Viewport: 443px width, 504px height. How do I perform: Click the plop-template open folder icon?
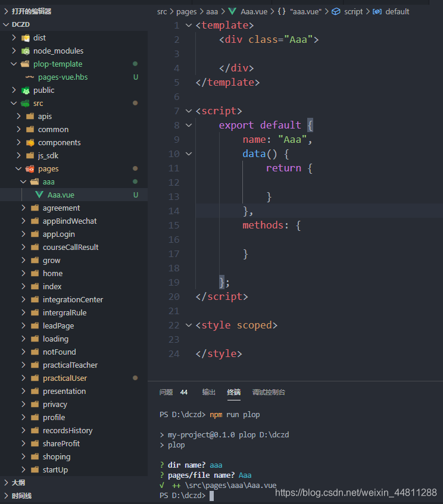pos(25,64)
